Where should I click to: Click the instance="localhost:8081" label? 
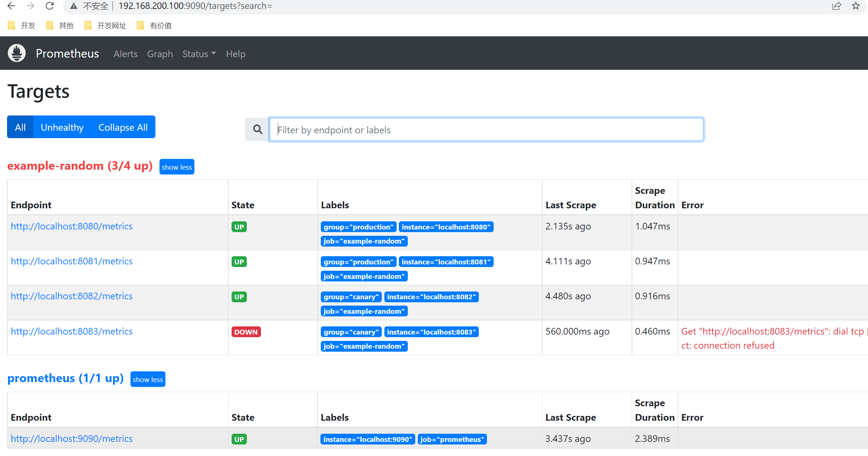click(x=446, y=262)
